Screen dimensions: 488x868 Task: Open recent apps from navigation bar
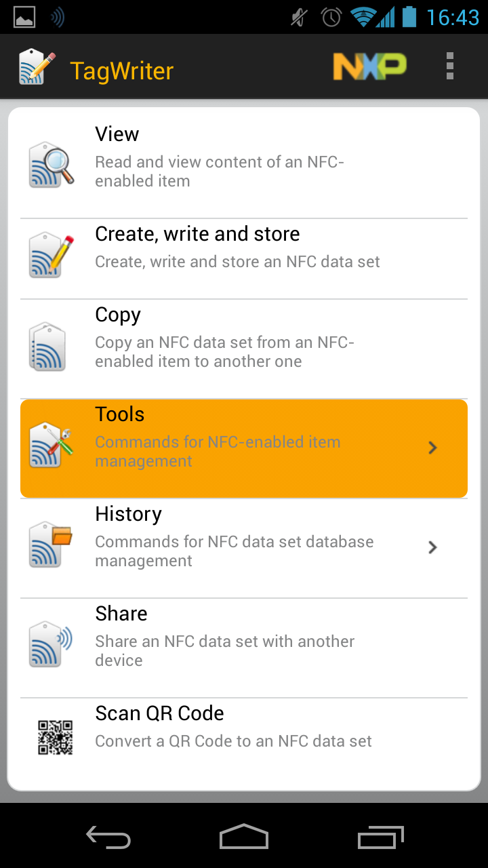point(380,837)
